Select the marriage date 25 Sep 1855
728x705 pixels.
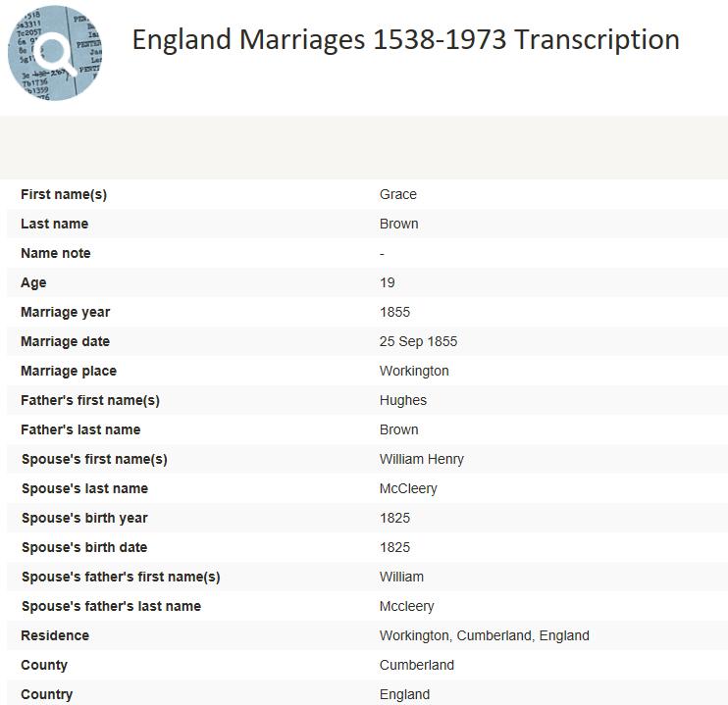pyautogui.click(x=418, y=341)
